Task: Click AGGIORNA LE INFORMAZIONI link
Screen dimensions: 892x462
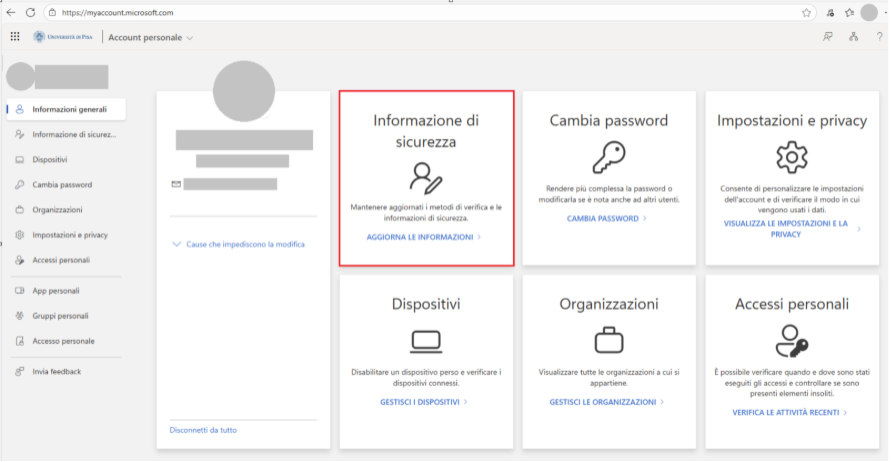Action: [x=420, y=237]
